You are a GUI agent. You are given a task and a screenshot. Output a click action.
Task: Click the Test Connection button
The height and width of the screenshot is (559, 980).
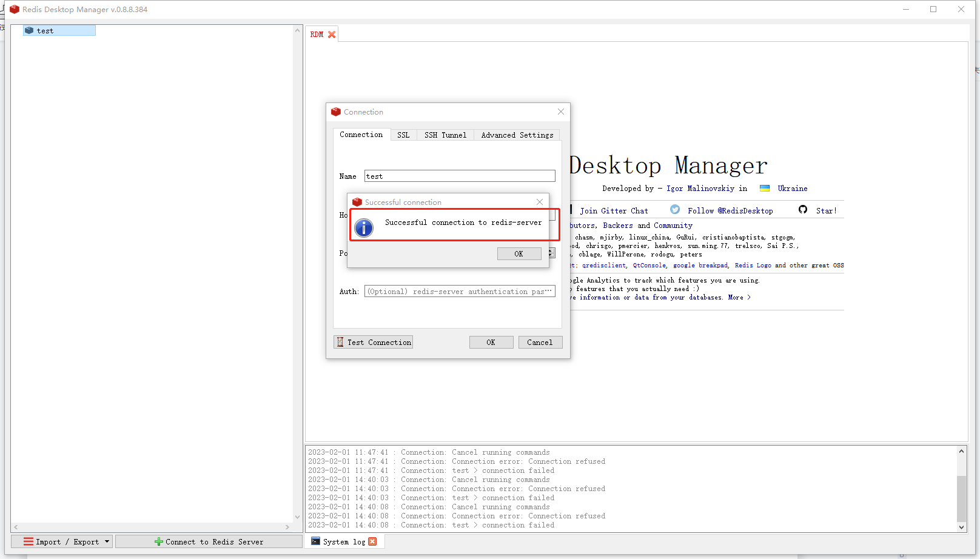[374, 343]
